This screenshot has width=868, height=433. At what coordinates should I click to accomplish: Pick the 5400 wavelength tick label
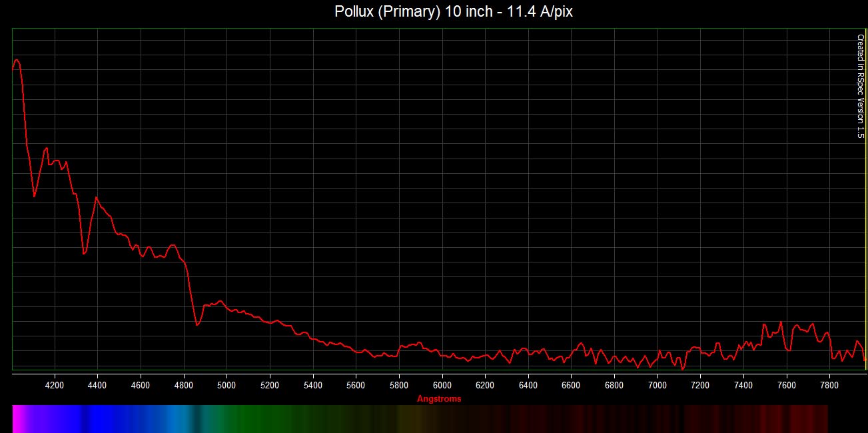click(x=313, y=385)
